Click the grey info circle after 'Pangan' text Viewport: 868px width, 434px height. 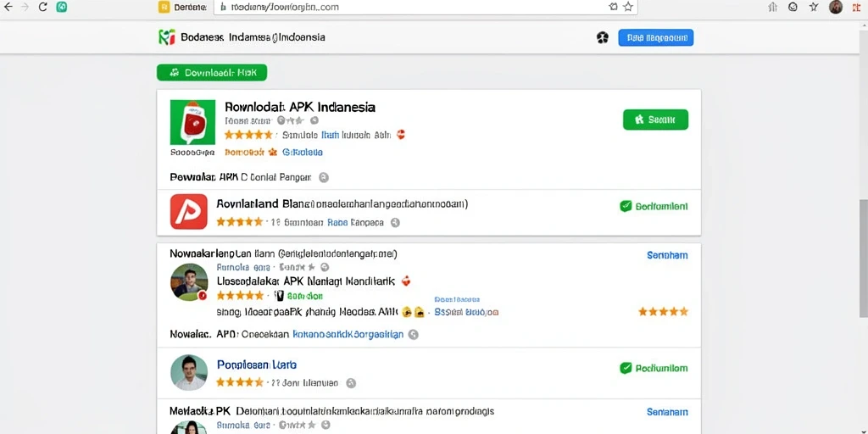[325, 178]
